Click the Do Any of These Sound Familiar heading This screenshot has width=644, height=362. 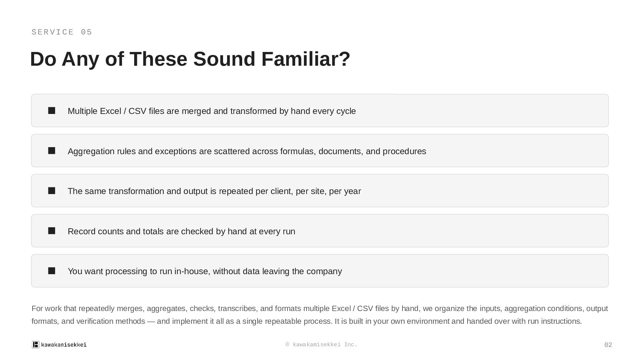pyautogui.click(x=190, y=59)
